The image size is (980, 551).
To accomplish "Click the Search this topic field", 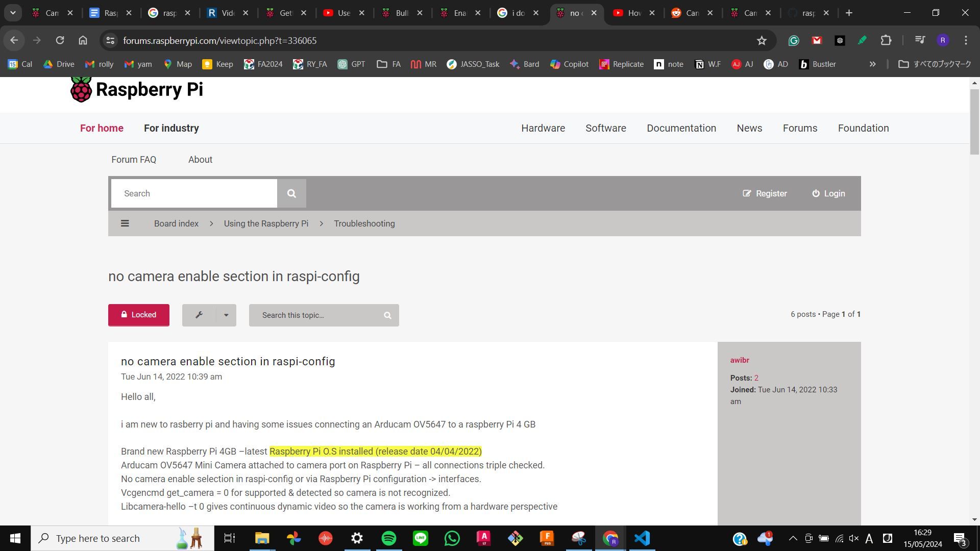I will 314,315.
